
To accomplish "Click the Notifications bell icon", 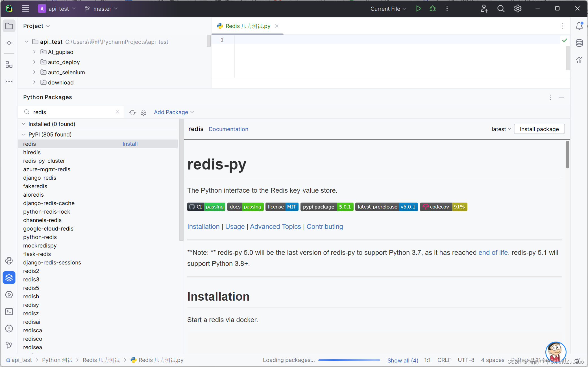I will [579, 26].
